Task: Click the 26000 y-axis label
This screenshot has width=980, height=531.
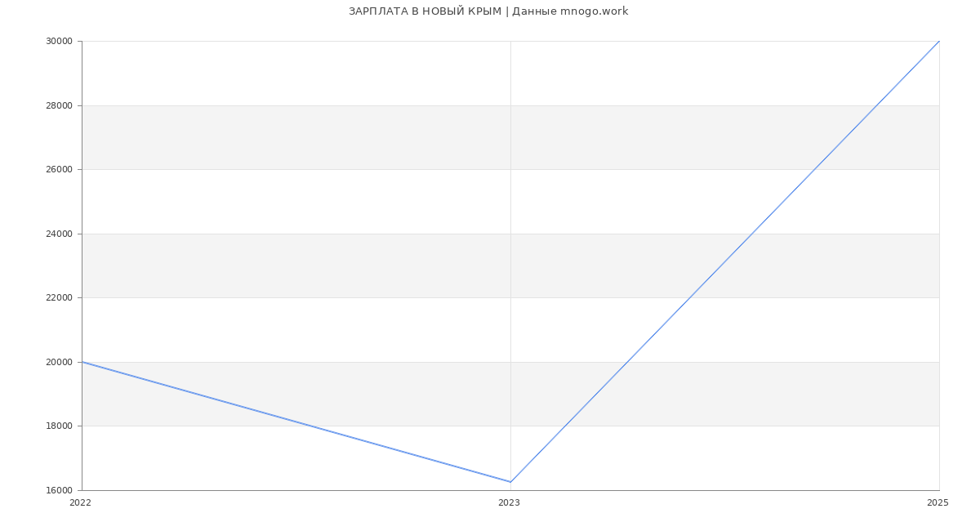Action: [60, 170]
